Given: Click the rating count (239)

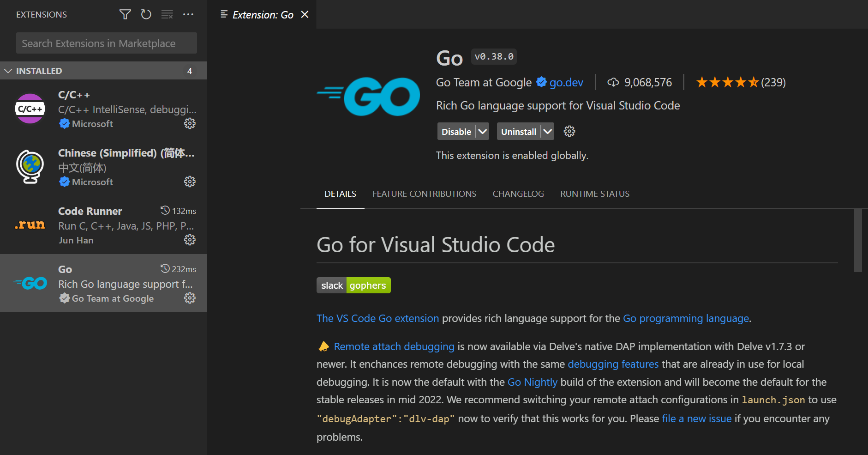Looking at the screenshot, I should (x=773, y=82).
